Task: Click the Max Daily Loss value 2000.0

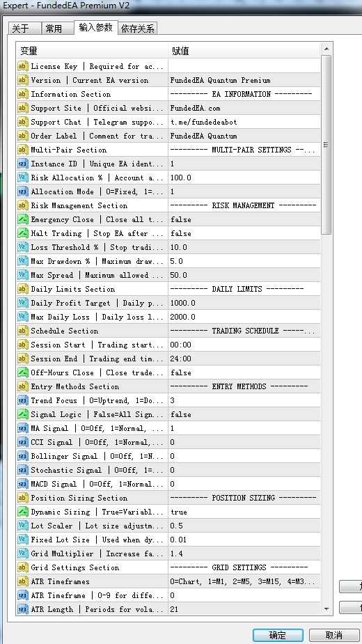Action: pos(183,317)
